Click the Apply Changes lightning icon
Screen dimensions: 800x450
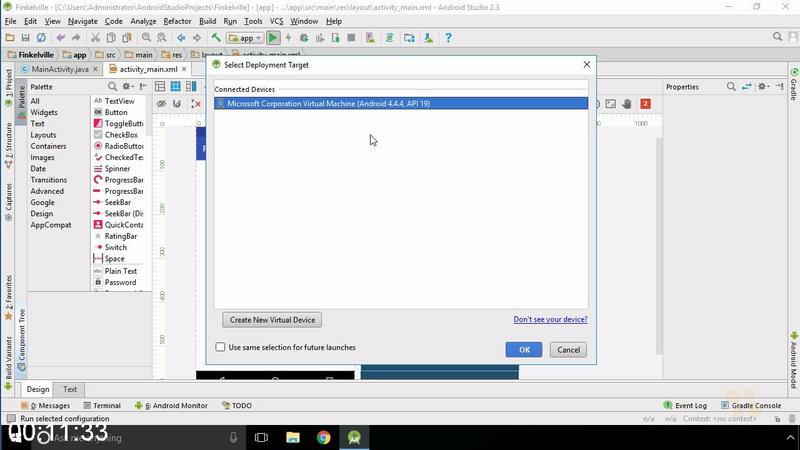tap(288, 38)
